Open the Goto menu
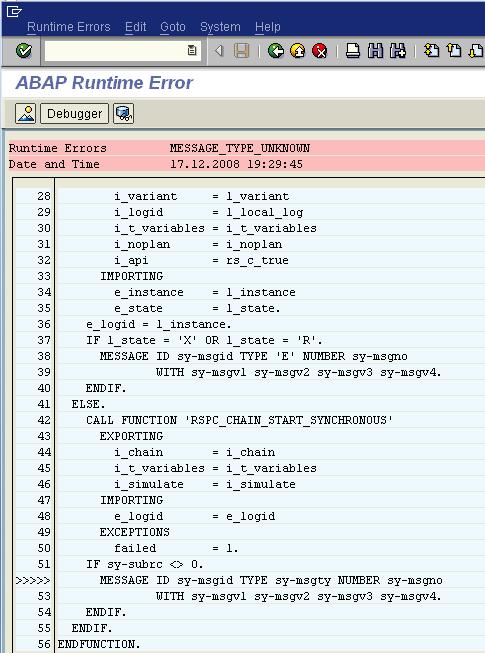 (x=173, y=27)
